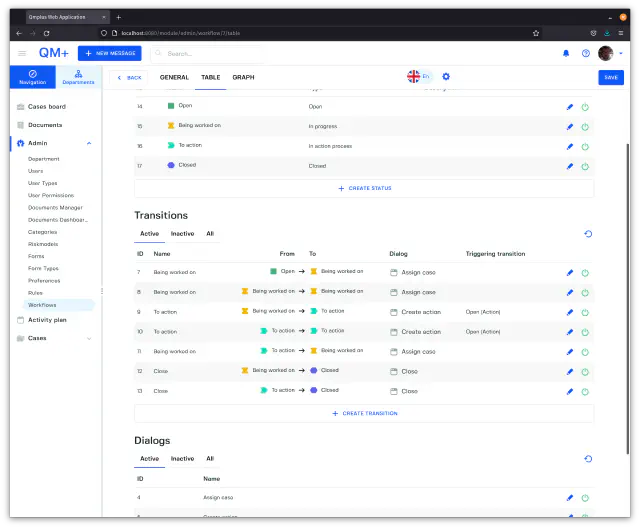Viewport: 640px width, 528px height.
Task: Deactivate the Assign case dialog
Action: [585, 498]
